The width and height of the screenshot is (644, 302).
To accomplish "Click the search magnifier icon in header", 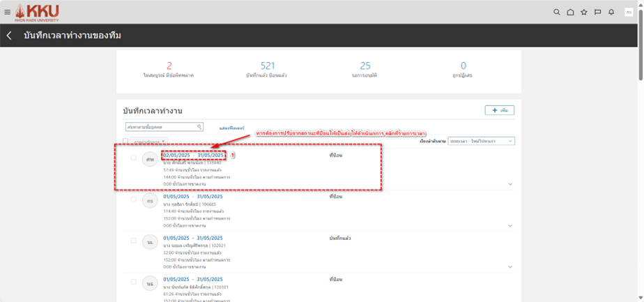I will (x=556, y=12).
